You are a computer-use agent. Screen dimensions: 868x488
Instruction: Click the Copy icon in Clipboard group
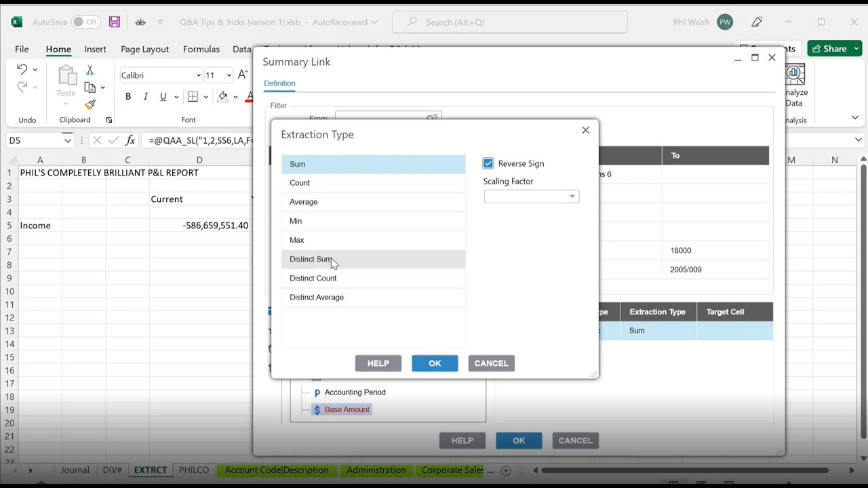point(90,87)
